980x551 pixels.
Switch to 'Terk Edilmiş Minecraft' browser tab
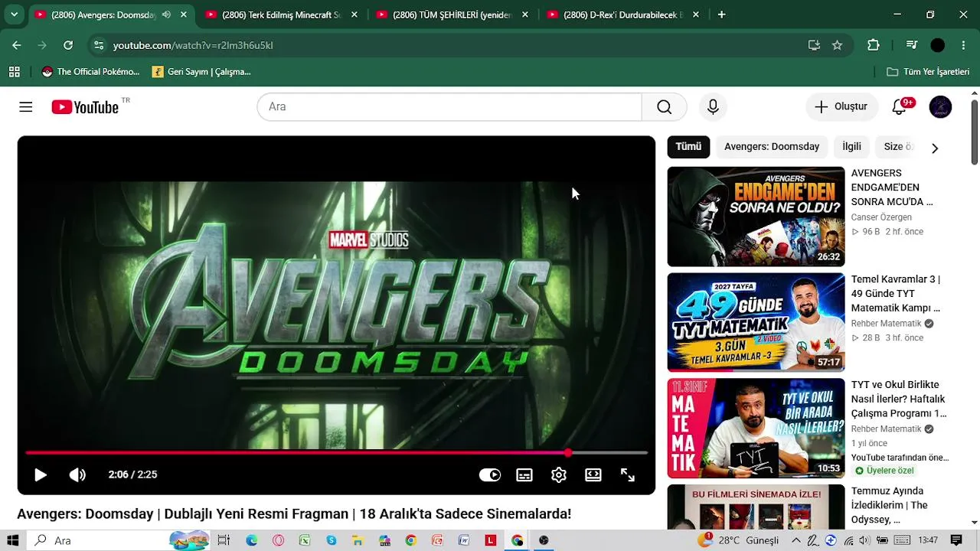(x=282, y=15)
